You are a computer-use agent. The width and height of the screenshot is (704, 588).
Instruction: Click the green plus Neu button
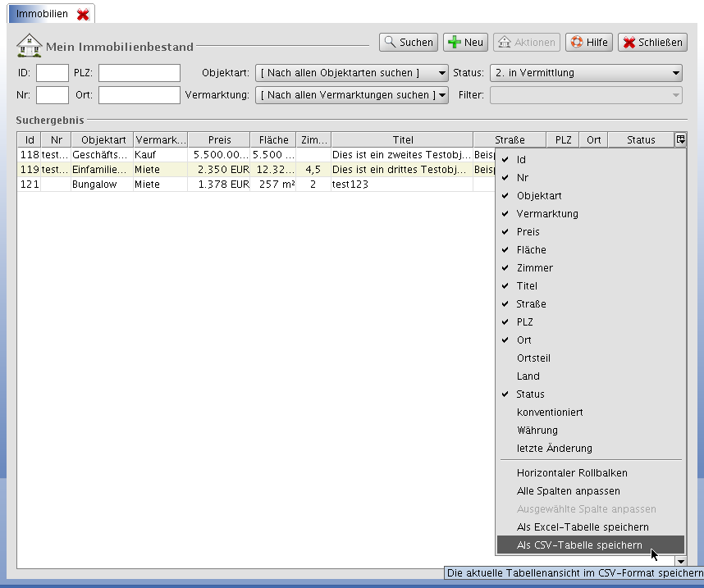pos(465,43)
